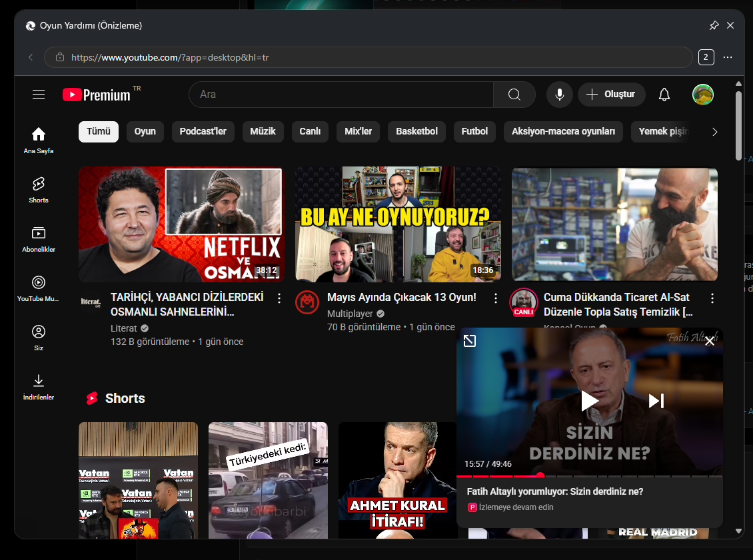Open the live CANLI channel avatar

click(x=524, y=302)
